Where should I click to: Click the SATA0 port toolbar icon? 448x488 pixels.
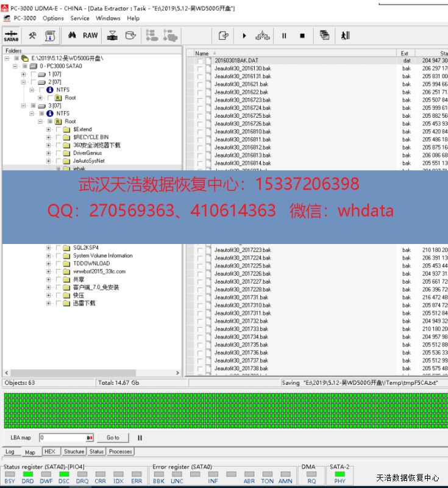click(11, 36)
